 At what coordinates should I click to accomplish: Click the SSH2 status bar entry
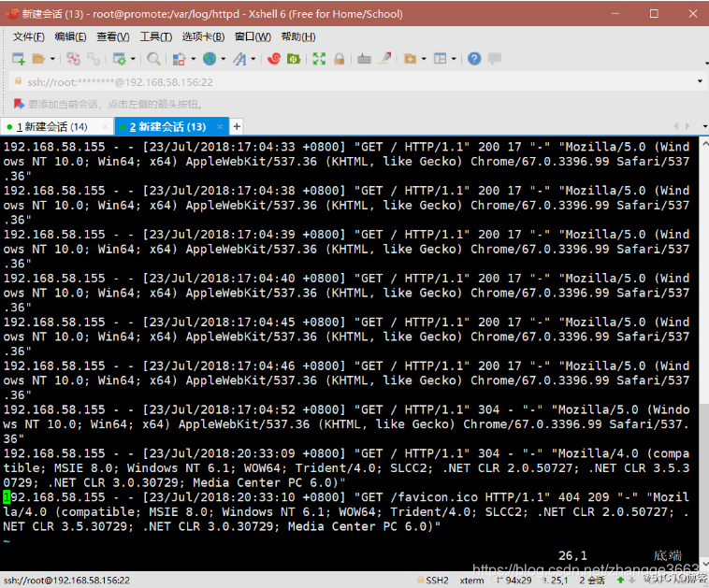click(433, 581)
